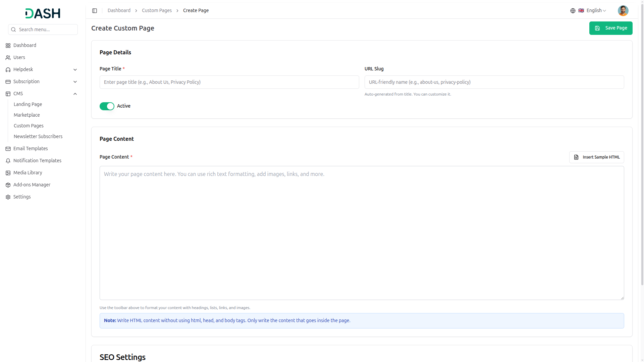The height and width of the screenshot is (362, 644).
Task: Click the Subscription card icon
Action: click(8, 82)
